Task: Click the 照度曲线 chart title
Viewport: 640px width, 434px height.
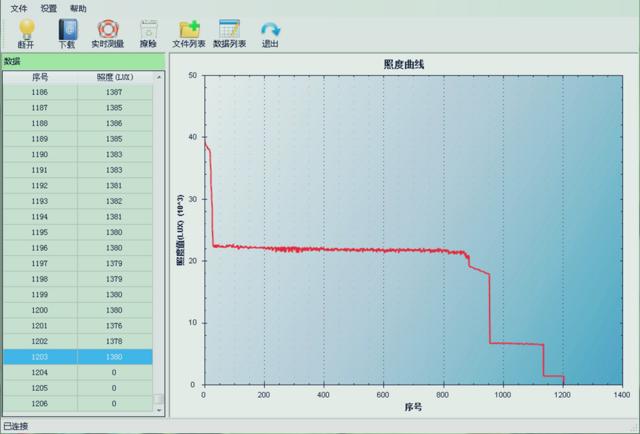Action: pos(404,65)
